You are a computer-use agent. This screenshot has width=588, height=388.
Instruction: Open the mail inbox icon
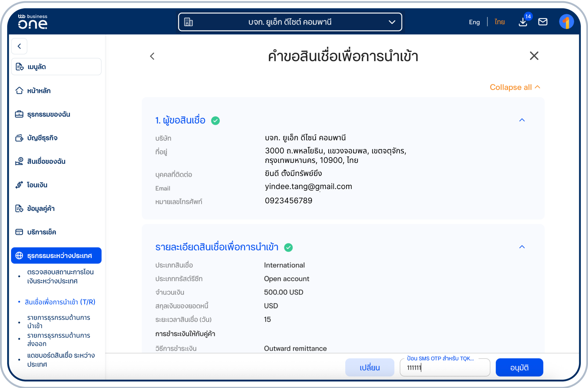[x=543, y=22]
